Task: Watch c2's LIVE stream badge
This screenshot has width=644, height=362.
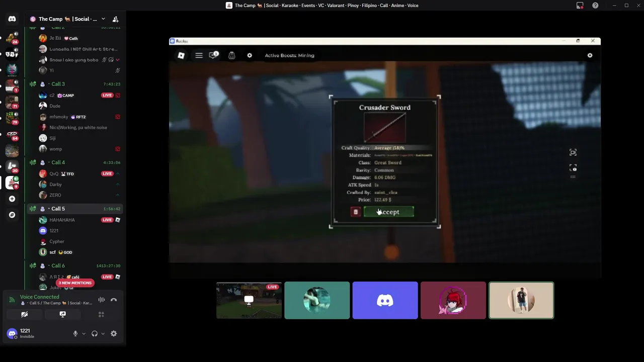Action: (x=107, y=95)
